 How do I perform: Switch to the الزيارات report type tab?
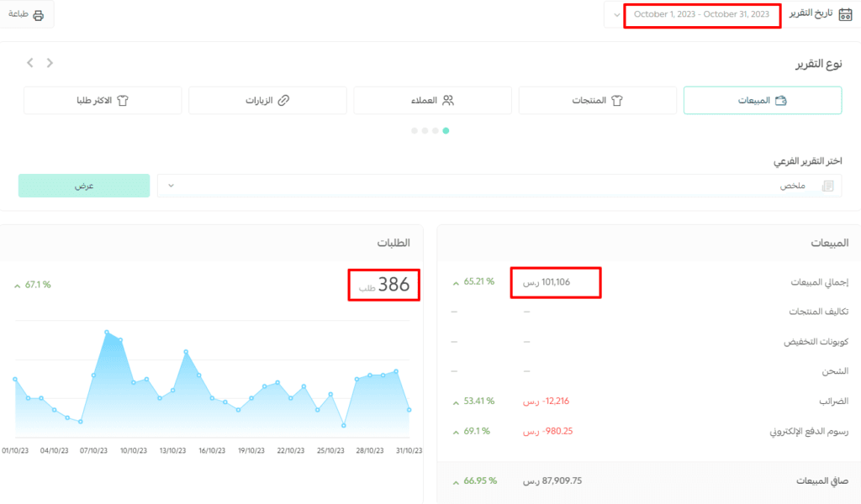267,100
